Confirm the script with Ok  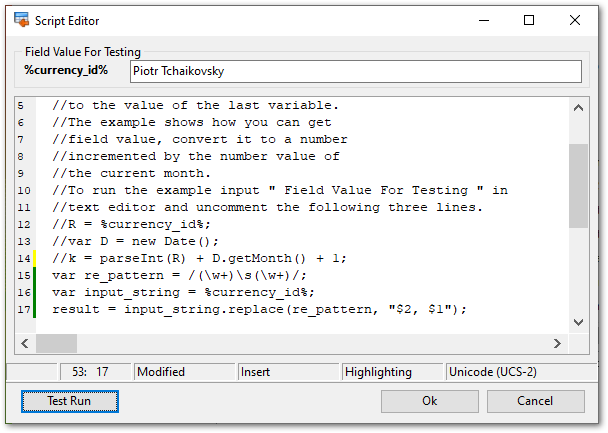[x=429, y=401]
